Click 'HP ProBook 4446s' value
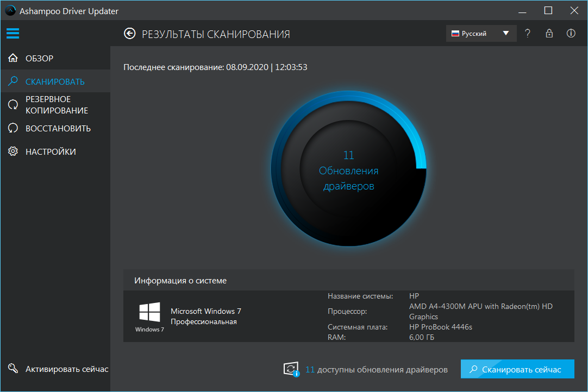This screenshot has height=392, width=588. 441,327
